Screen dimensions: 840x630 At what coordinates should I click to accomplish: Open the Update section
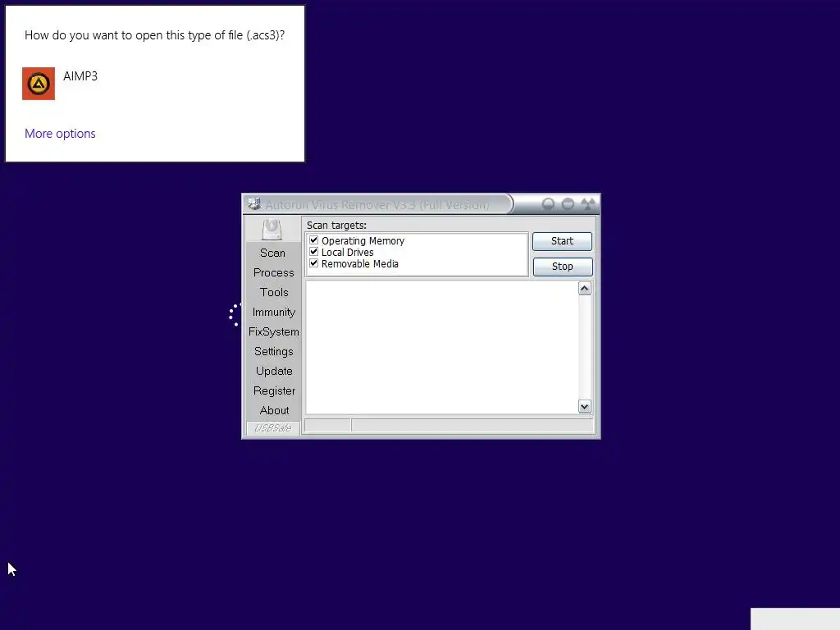click(274, 372)
